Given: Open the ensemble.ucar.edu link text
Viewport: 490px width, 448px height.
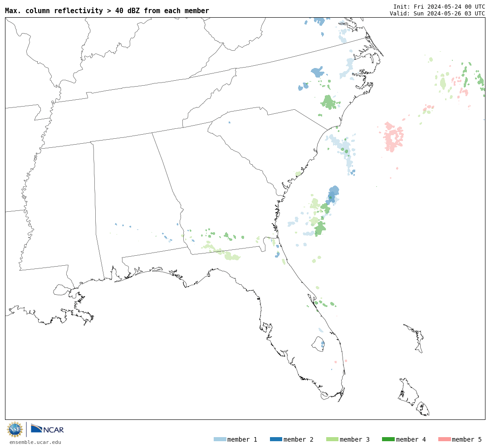Looking at the screenshot, I should (x=35, y=442).
